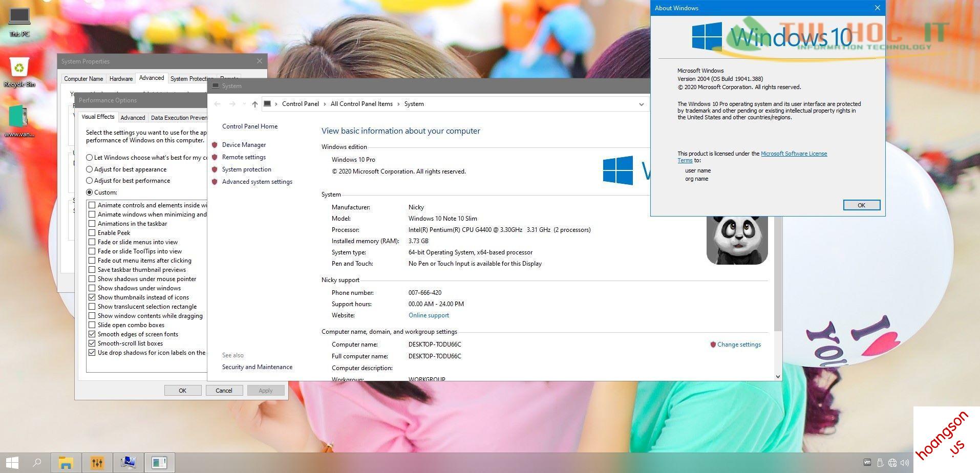Select the www.van... desktop shortcut
This screenshot has height=473, width=980.
(x=19, y=121)
